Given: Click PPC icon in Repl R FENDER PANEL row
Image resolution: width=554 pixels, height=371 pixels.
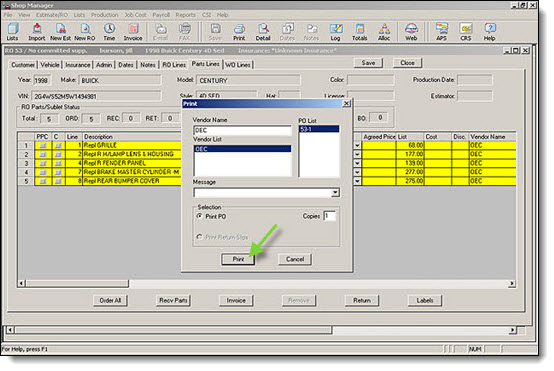Looking at the screenshot, I should click(43, 163).
